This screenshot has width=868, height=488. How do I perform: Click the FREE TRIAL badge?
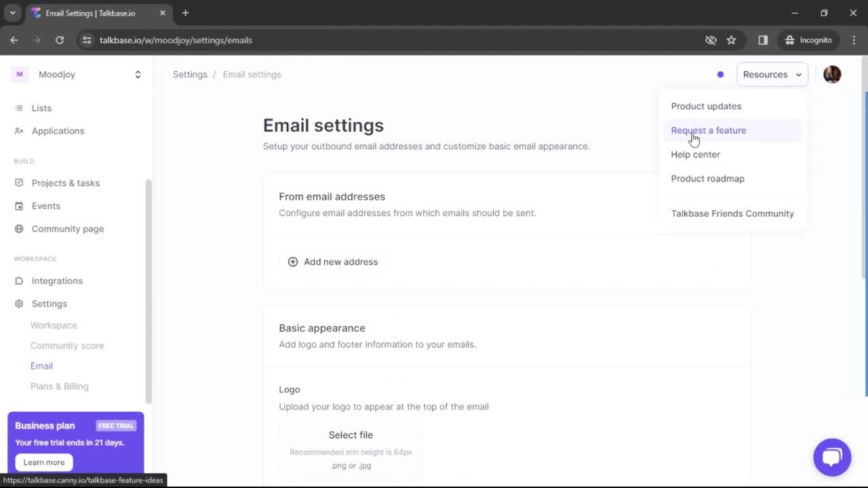(116, 426)
